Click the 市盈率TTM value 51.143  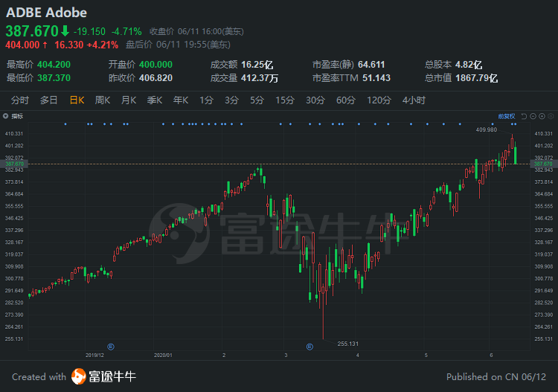pyautogui.click(x=376, y=78)
